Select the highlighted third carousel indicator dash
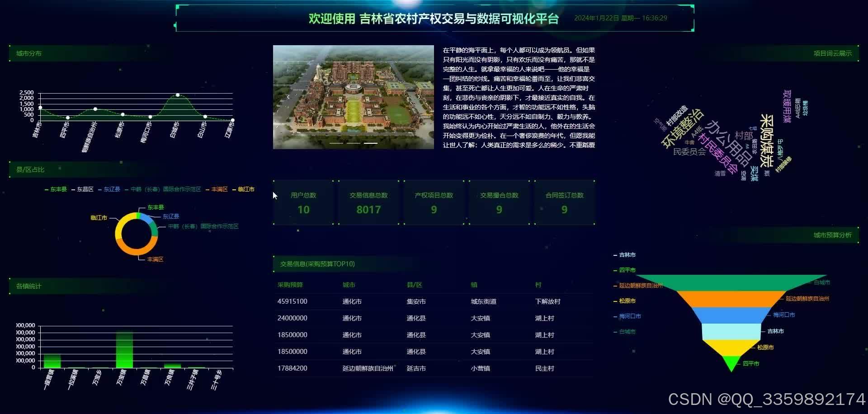The image size is (868, 414). click(371, 143)
